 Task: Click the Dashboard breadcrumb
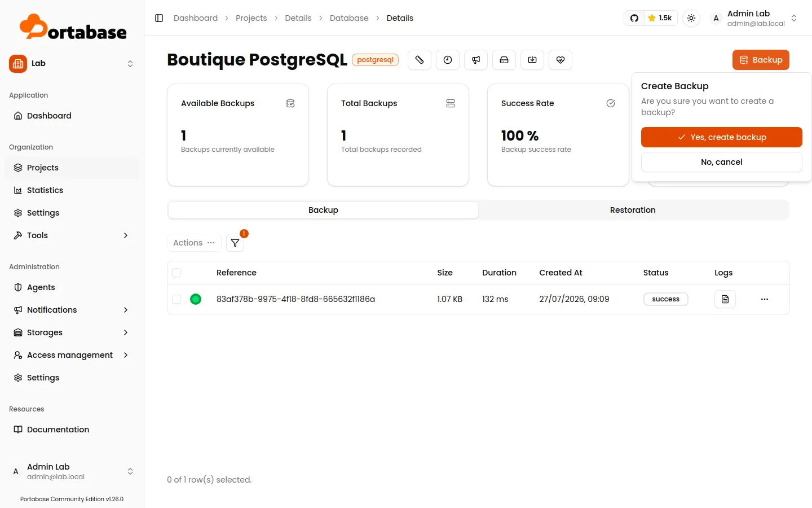196,18
